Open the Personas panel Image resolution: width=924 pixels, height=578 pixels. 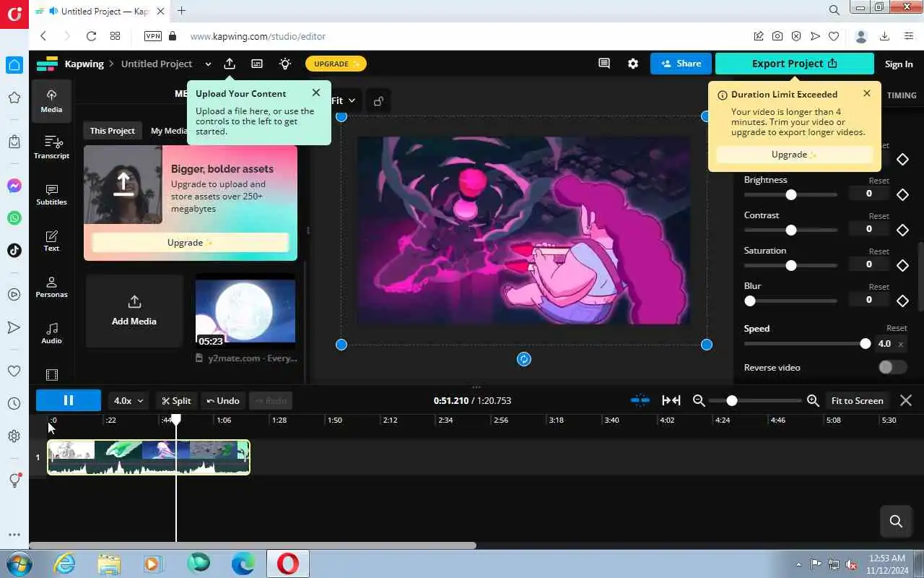tap(51, 286)
